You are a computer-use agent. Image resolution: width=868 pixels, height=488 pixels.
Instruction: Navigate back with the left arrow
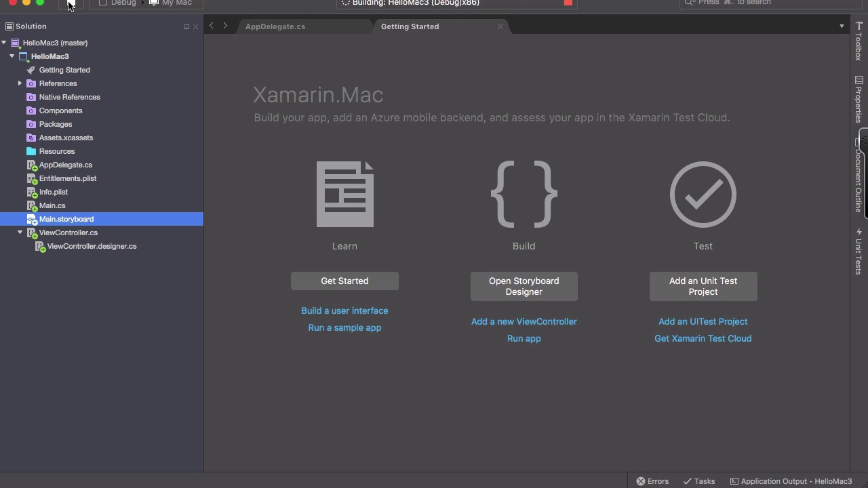212,26
